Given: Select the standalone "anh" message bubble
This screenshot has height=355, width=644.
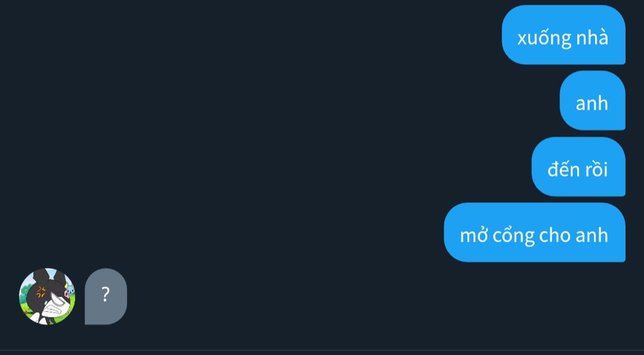Looking at the screenshot, I should (x=592, y=100).
